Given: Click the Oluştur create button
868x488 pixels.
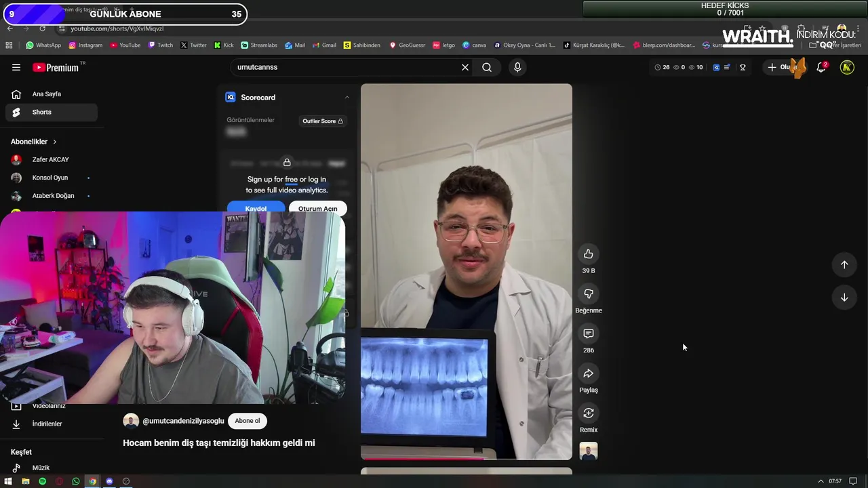Looking at the screenshot, I should (784, 67).
